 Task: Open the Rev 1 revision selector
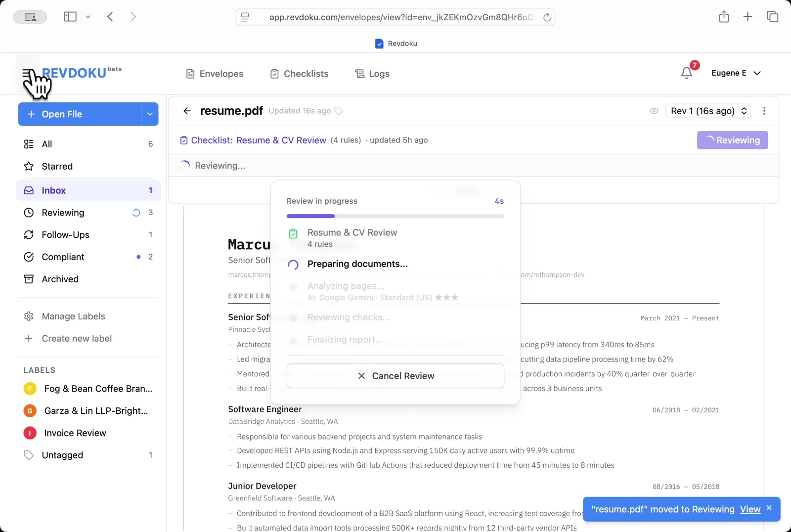click(708, 111)
